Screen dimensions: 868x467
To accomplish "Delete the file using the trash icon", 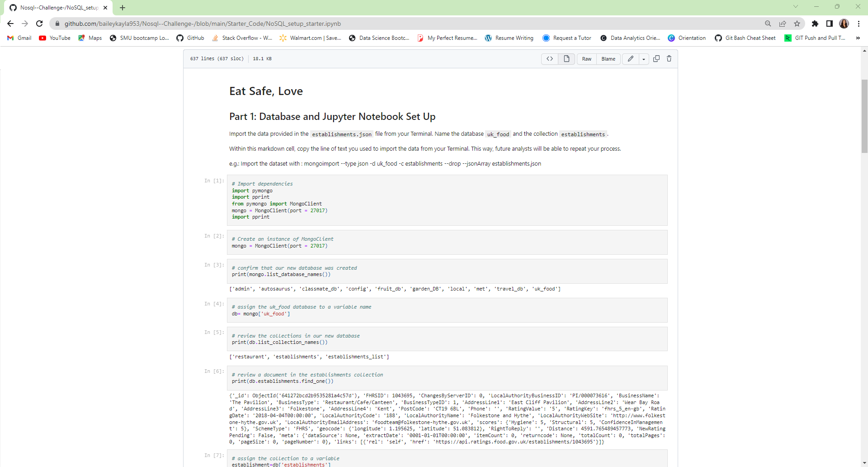I will pyautogui.click(x=669, y=59).
